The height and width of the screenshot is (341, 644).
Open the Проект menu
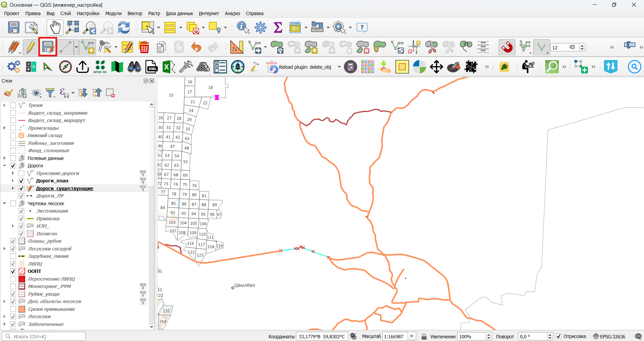tap(12, 13)
